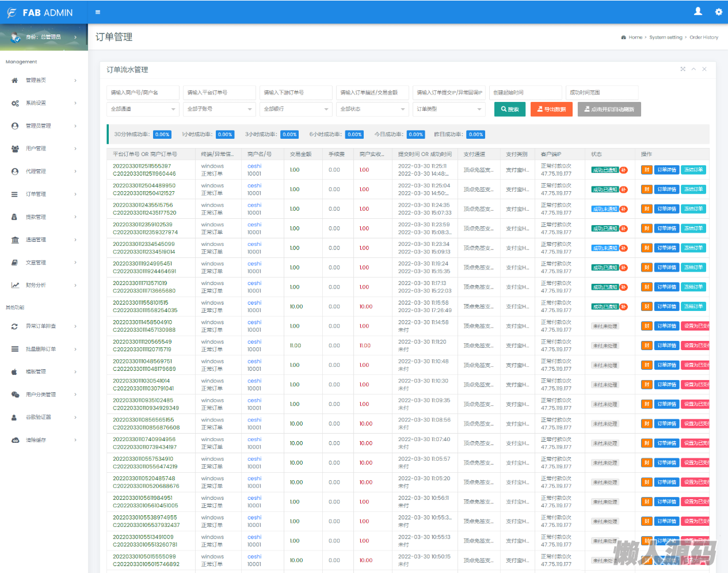Enable auto refresh with 点击开启自动刷新
The height and width of the screenshot is (573, 728).
(x=609, y=109)
